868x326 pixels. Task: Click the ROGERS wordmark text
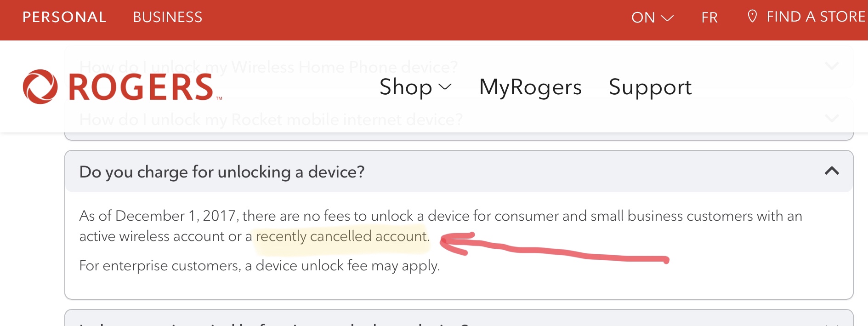141,87
